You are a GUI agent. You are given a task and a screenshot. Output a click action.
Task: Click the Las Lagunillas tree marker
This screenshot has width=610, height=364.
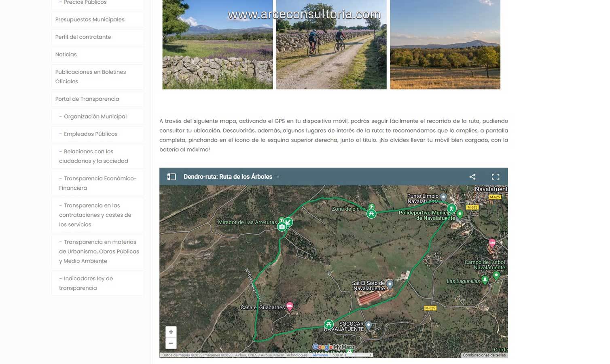click(x=485, y=280)
